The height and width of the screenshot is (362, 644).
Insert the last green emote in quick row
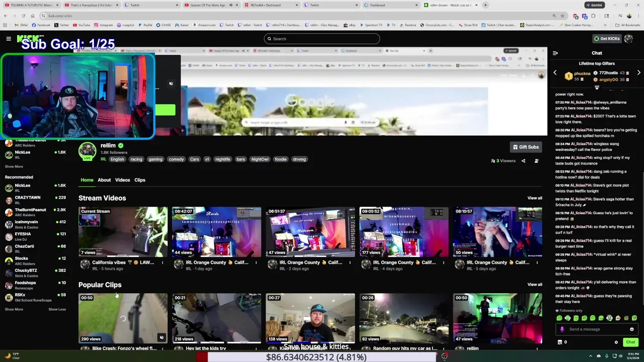pyautogui.click(x=634, y=318)
